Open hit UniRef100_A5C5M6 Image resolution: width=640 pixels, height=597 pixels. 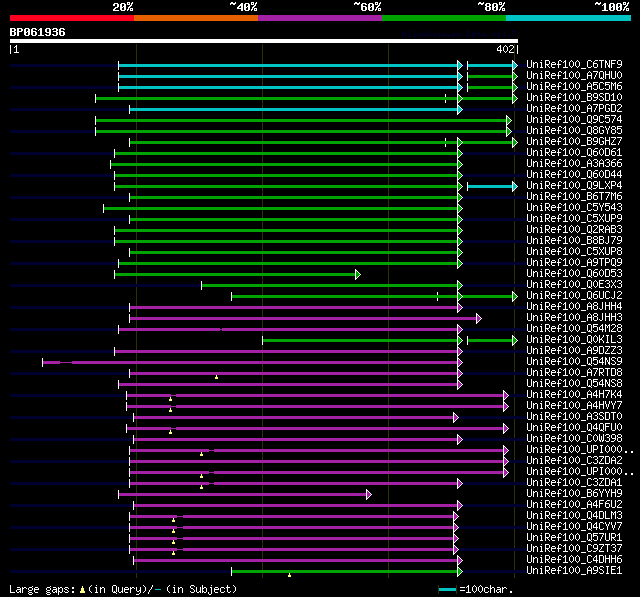tap(574, 87)
